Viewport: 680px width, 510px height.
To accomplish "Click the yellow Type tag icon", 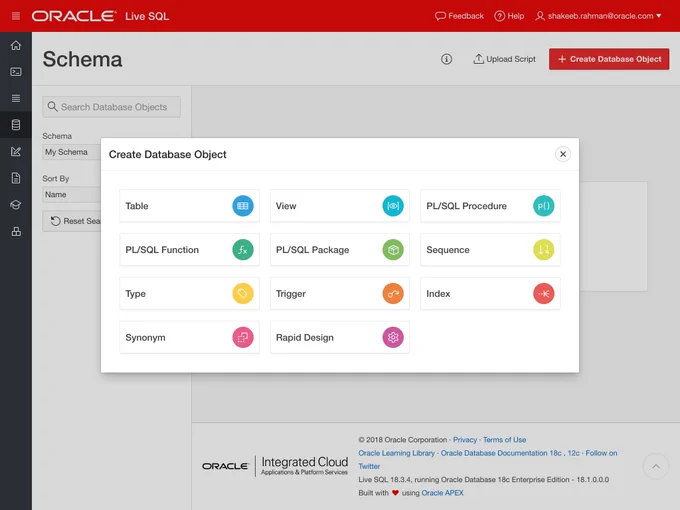I will pyautogui.click(x=243, y=294).
